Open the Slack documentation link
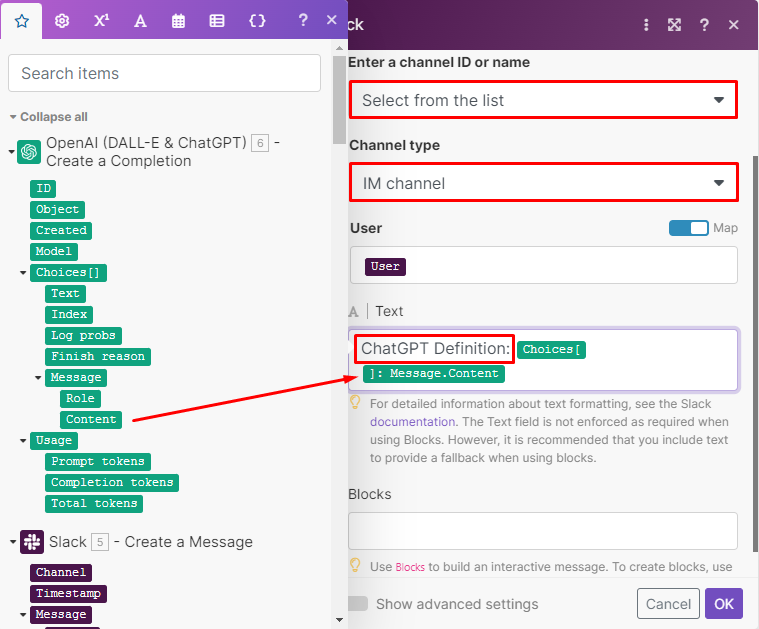Image resolution: width=759 pixels, height=629 pixels. click(x=412, y=422)
